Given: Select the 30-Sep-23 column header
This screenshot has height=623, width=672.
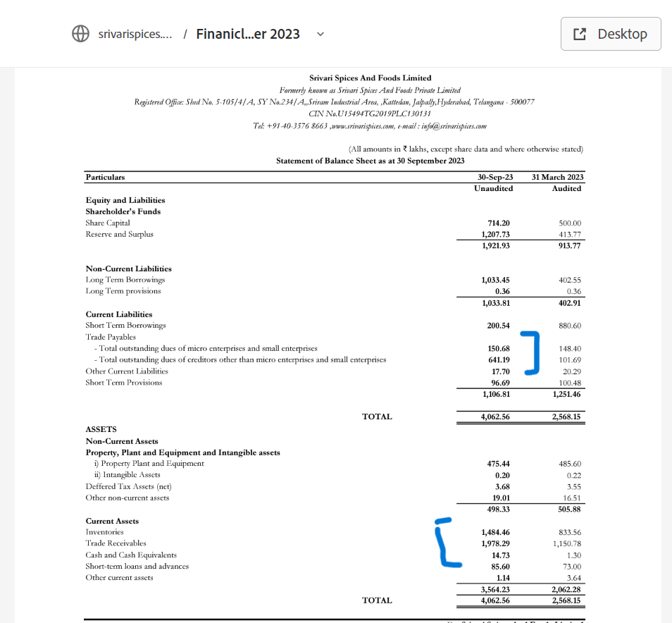Looking at the screenshot, I should (x=494, y=177).
